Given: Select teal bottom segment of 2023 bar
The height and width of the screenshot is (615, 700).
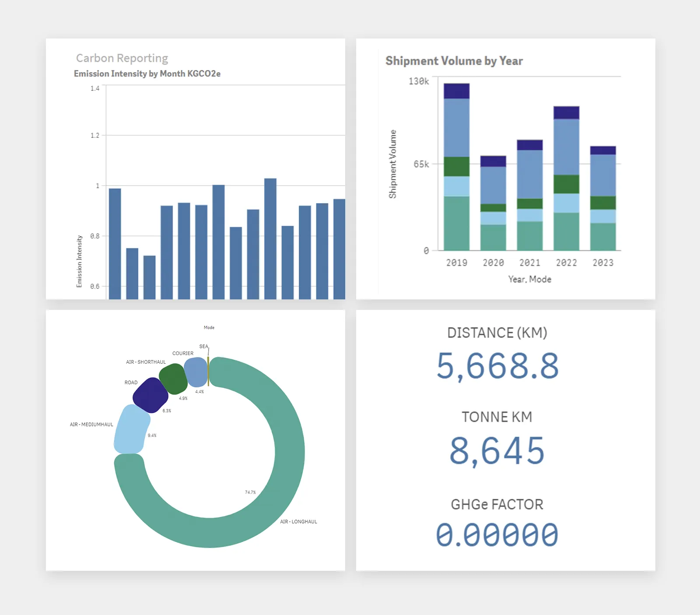Looking at the screenshot, I should pyautogui.click(x=603, y=237).
